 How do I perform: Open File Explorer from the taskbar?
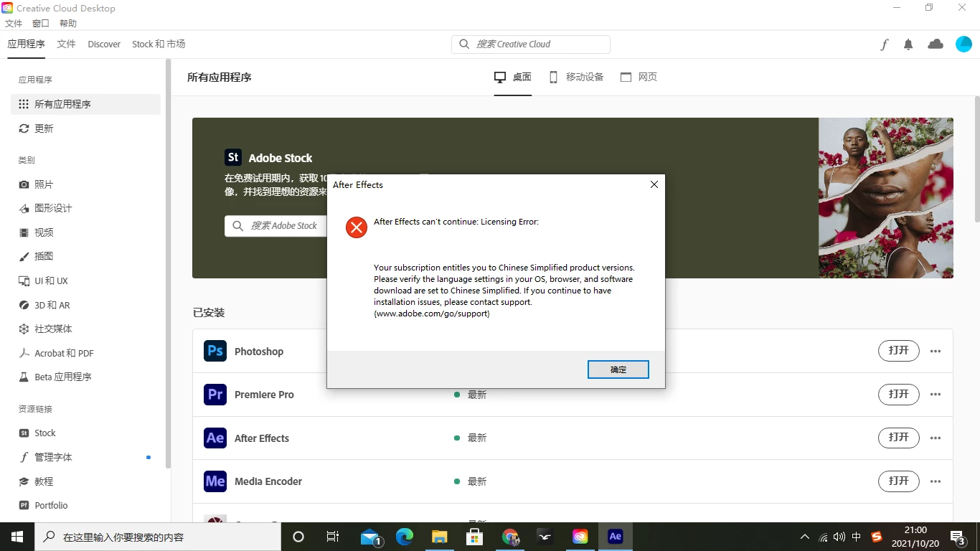click(440, 537)
